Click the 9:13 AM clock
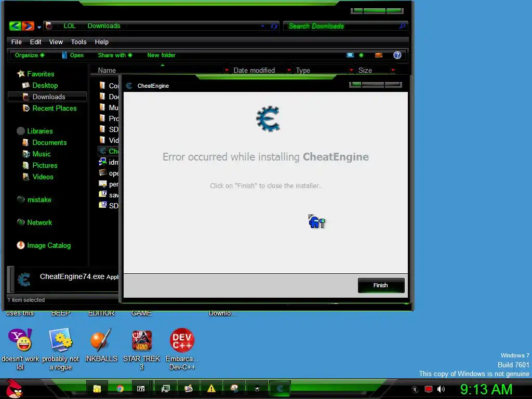The image size is (532, 399). (486, 390)
